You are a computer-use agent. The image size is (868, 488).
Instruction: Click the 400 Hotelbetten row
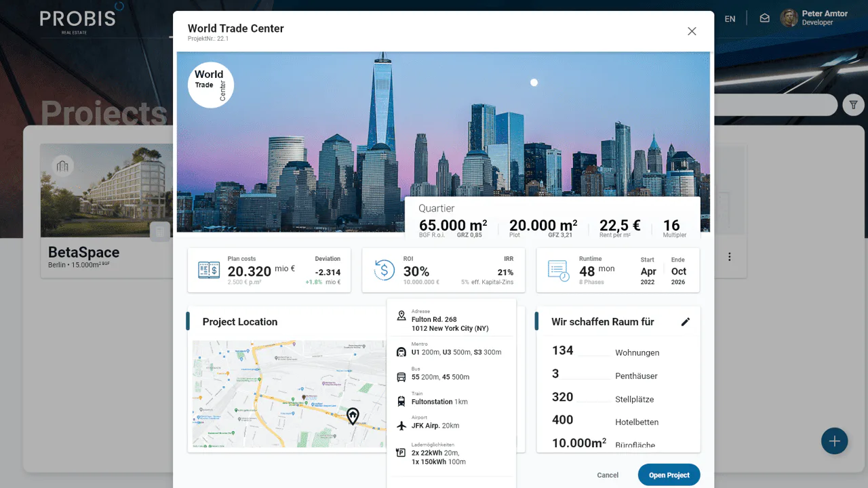[606, 421]
